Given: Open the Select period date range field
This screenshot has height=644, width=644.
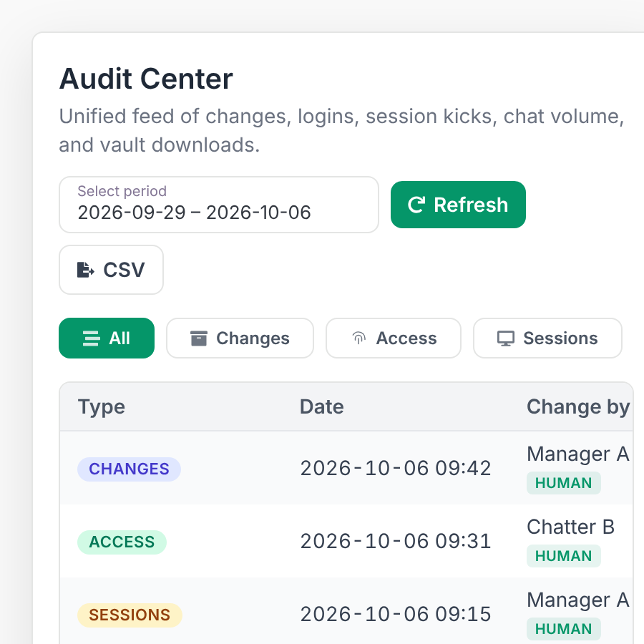Looking at the screenshot, I should tap(219, 205).
